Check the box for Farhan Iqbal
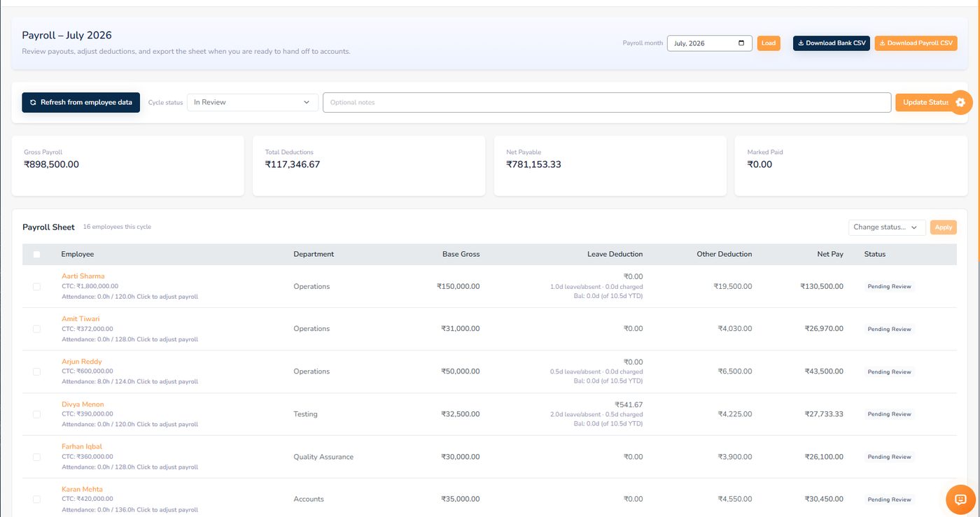Screen dimensions: 980x517 (36, 457)
